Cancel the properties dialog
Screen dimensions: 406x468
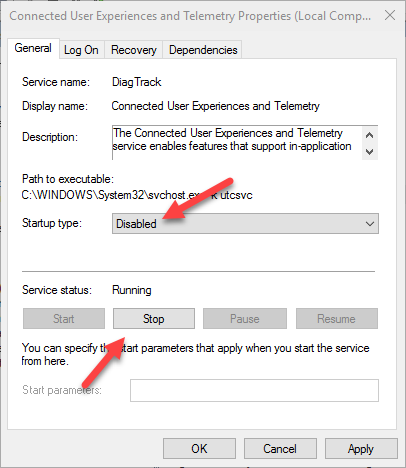coord(280,449)
